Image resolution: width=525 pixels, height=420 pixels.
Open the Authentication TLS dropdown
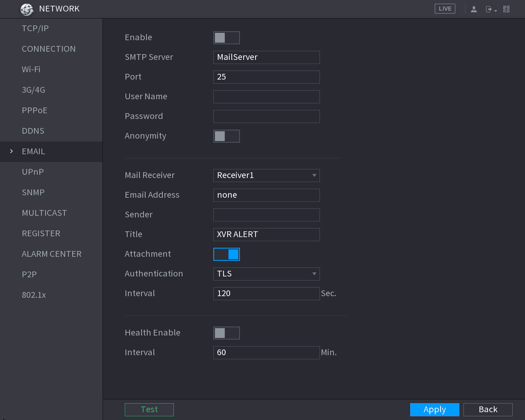[x=267, y=274]
